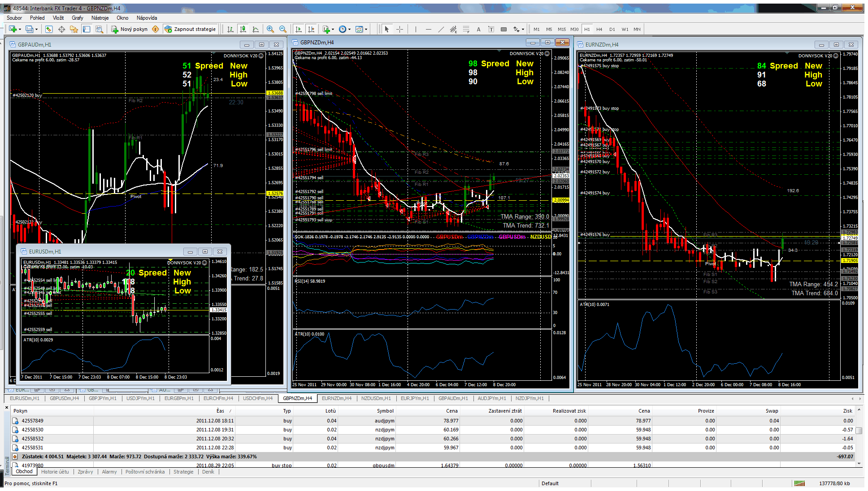Toggle the auto scroll chart button
This screenshot has width=868, height=491.
click(x=299, y=29)
